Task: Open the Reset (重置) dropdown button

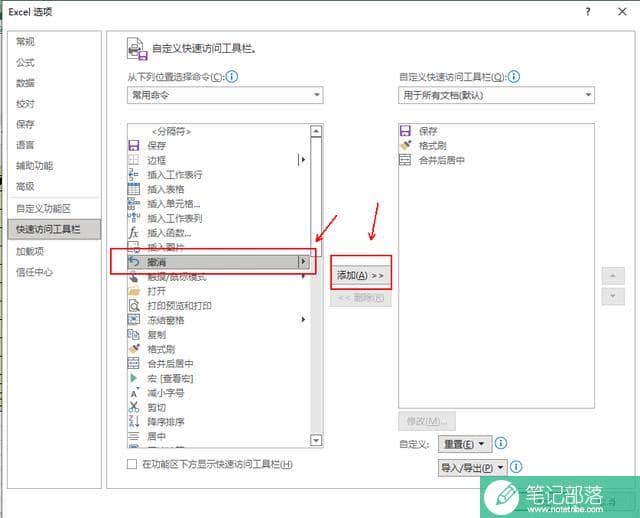Action: click(465, 444)
